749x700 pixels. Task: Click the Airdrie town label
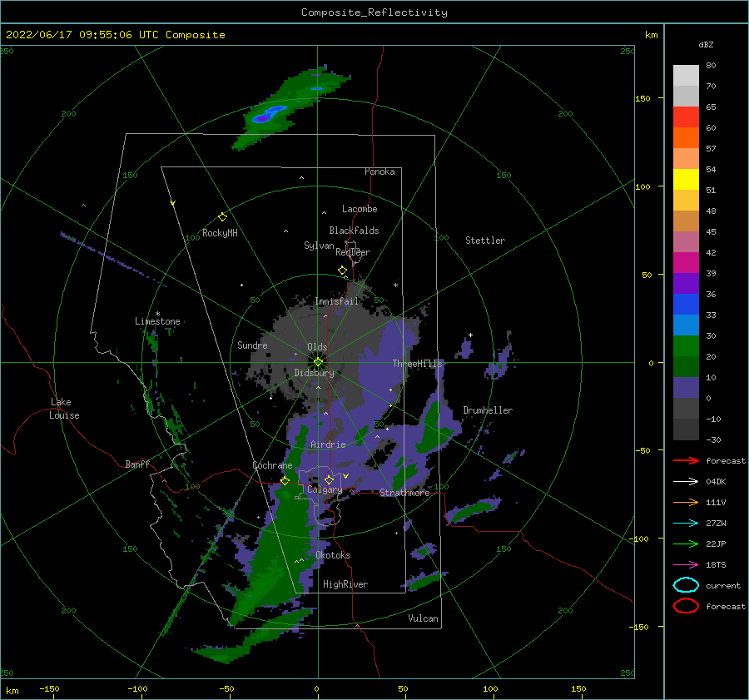[x=328, y=444]
